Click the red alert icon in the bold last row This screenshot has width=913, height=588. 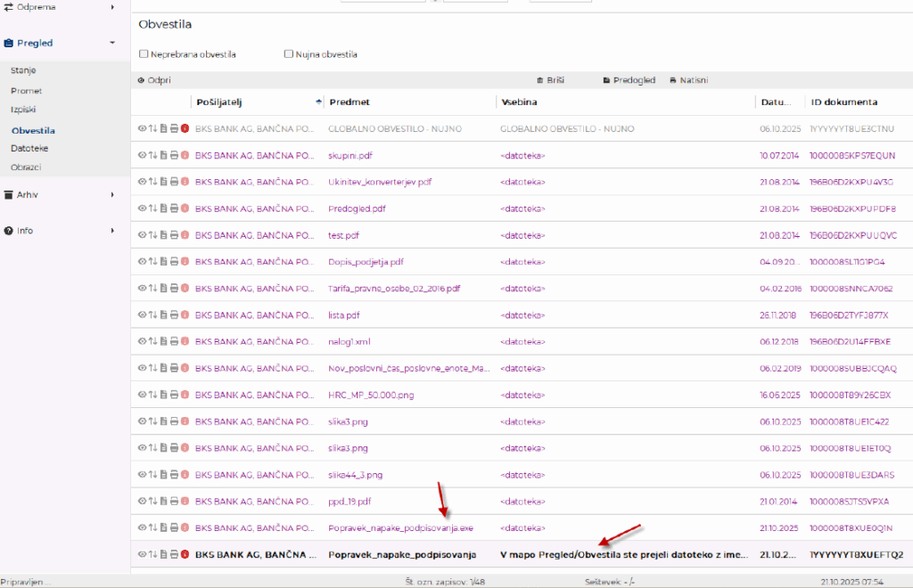(x=185, y=554)
